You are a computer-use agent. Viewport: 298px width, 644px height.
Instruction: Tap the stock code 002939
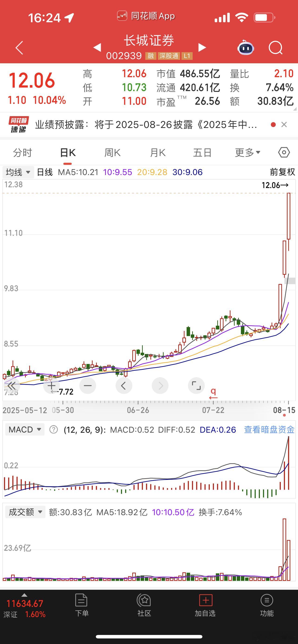click(x=124, y=56)
